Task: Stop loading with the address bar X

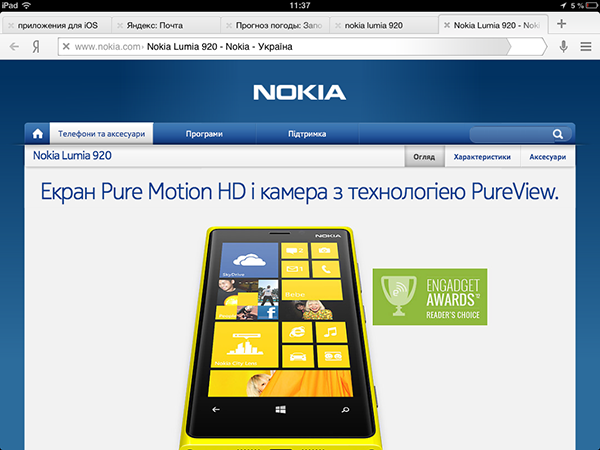Action: click(66, 46)
